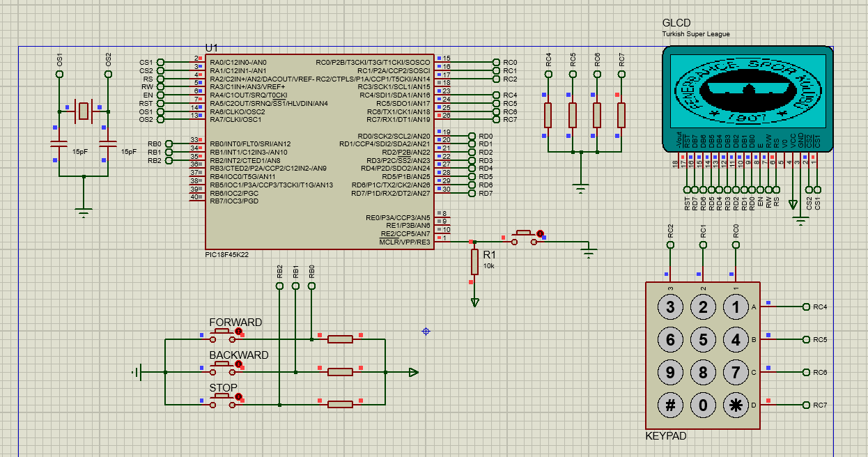Select the RC7 pull-down resistor
The height and width of the screenshot is (457, 868).
tap(621, 115)
